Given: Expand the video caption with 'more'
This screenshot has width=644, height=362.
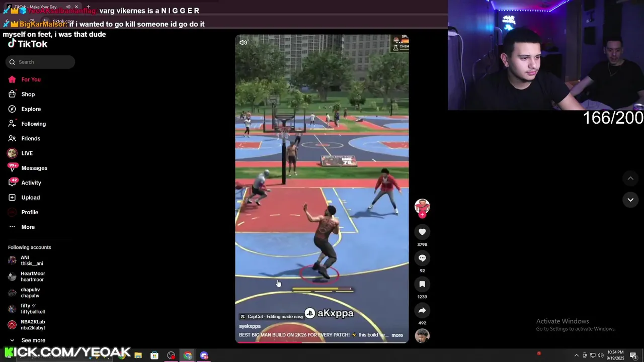Looking at the screenshot, I should pyautogui.click(x=397, y=335).
